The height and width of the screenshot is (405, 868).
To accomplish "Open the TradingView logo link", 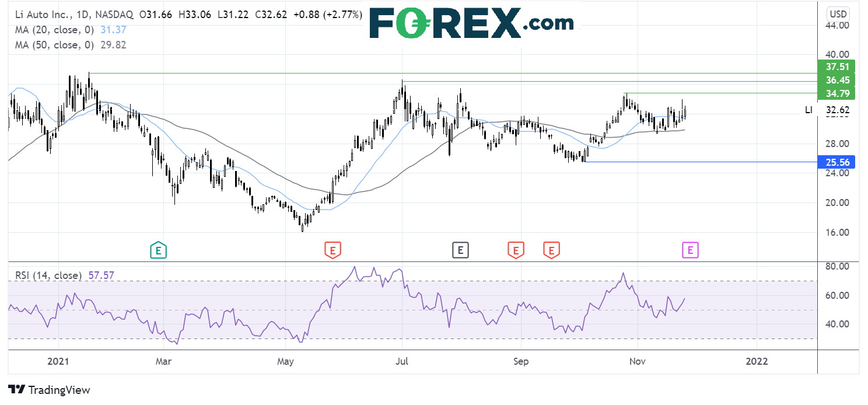I will click(x=50, y=390).
